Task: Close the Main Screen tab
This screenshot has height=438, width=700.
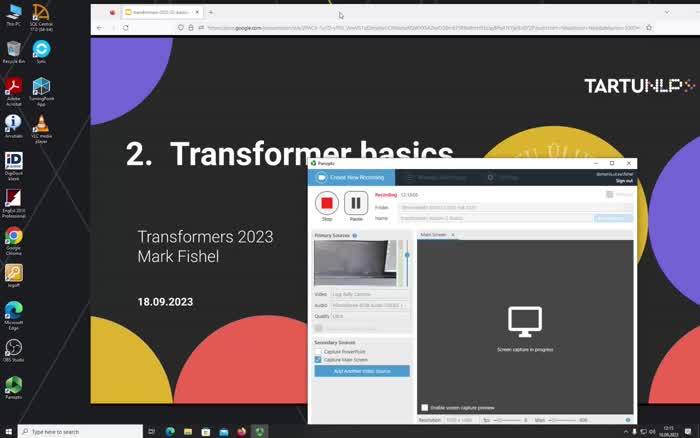Action: click(453, 235)
